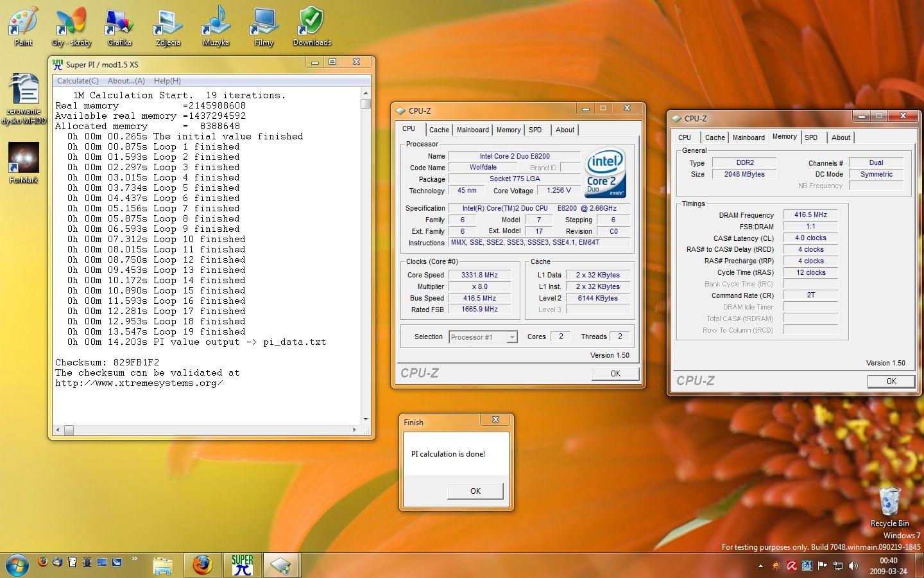Open the Muzyka desktop shortcut
The width and height of the screenshot is (924, 578).
click(x=216, y=27)
